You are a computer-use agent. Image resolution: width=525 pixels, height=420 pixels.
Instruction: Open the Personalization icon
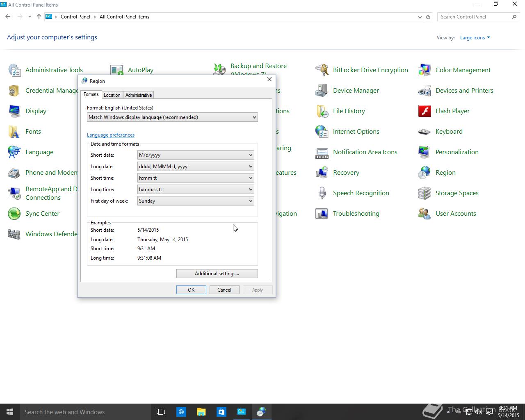click(425, 152)
